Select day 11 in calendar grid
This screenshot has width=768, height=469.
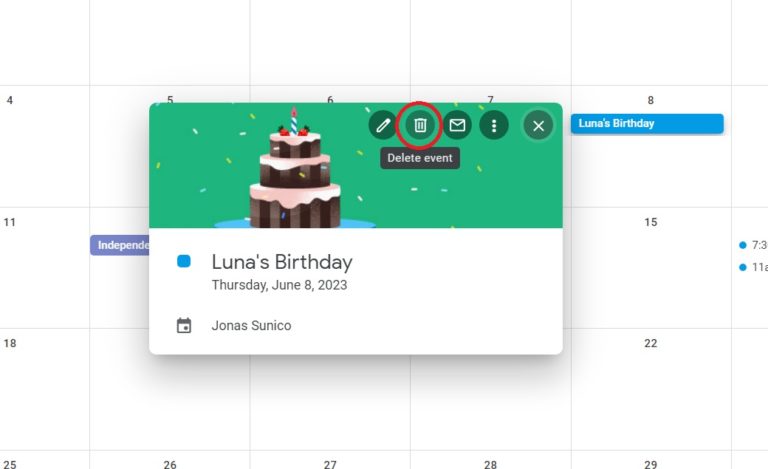10,222
